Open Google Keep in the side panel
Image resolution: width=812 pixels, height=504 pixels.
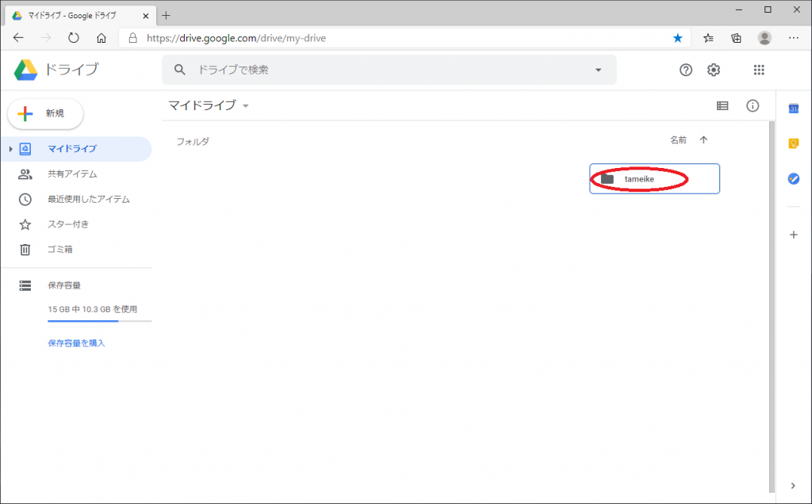(x=792, y=143)
